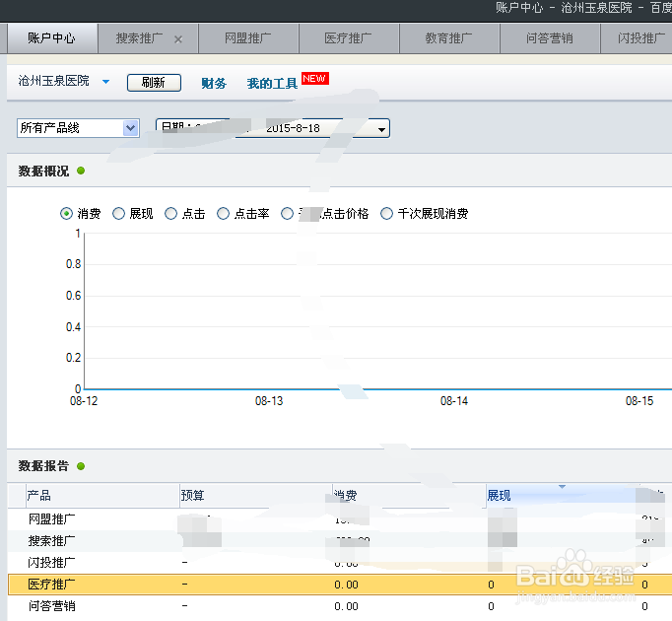Select the 网盟推广 table row
672x621 pixels.
[340, 519]
